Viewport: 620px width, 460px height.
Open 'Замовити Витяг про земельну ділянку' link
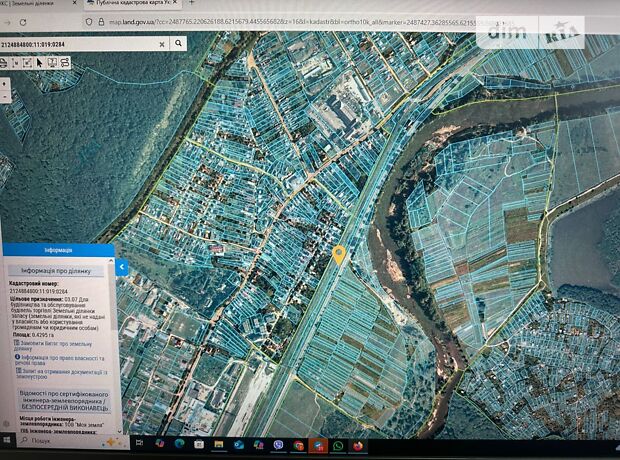point(60,345)
